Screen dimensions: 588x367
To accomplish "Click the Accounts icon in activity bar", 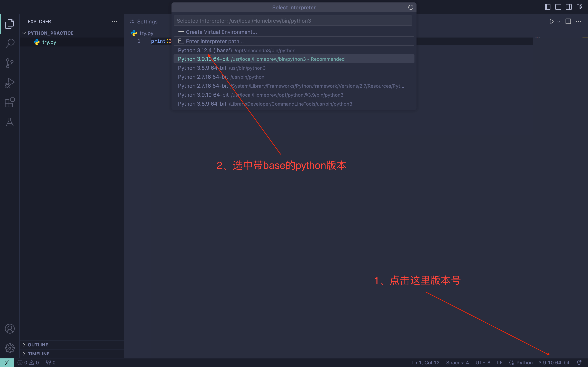I will point(10,329).
